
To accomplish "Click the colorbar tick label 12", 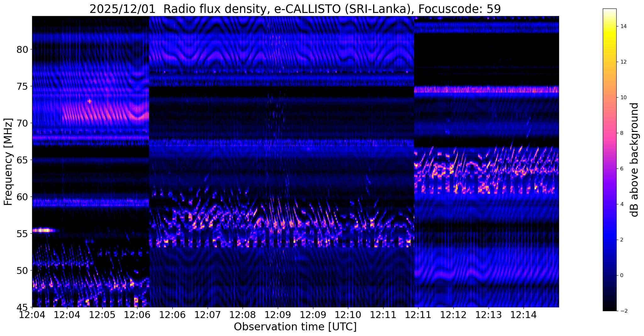I will coord(623,62).
